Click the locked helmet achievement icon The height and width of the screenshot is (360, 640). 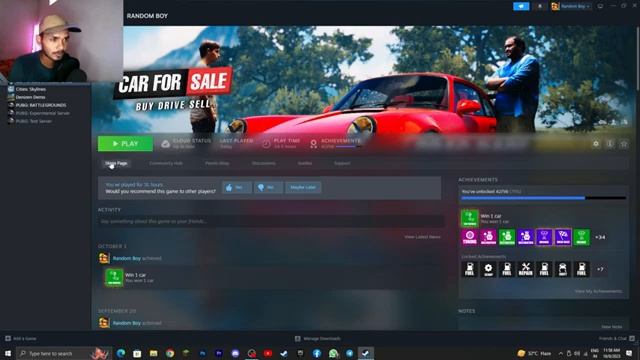pyautogui.click(x=563, y=269)
